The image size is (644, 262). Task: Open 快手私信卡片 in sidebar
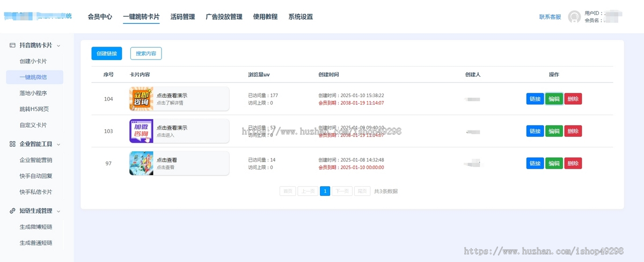35,192
